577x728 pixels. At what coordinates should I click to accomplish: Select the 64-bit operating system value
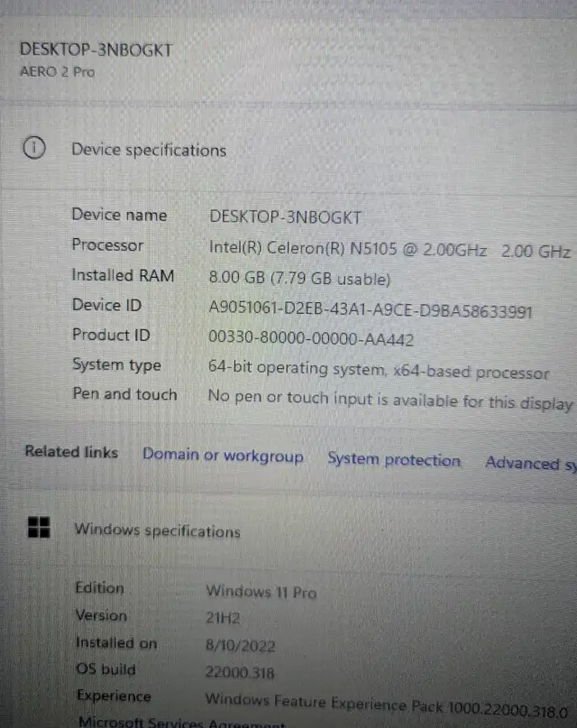379,370
